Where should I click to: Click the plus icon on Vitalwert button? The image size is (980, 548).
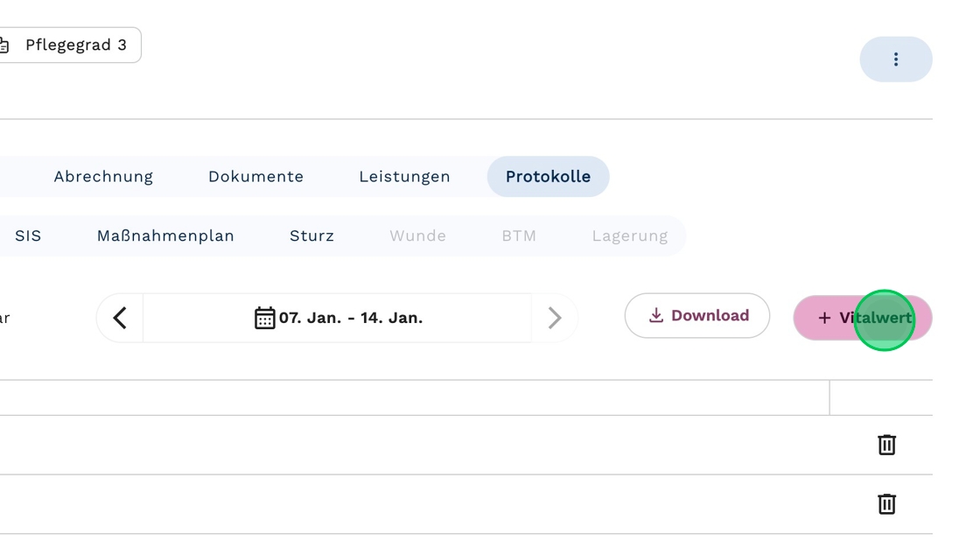pos(824,318)
